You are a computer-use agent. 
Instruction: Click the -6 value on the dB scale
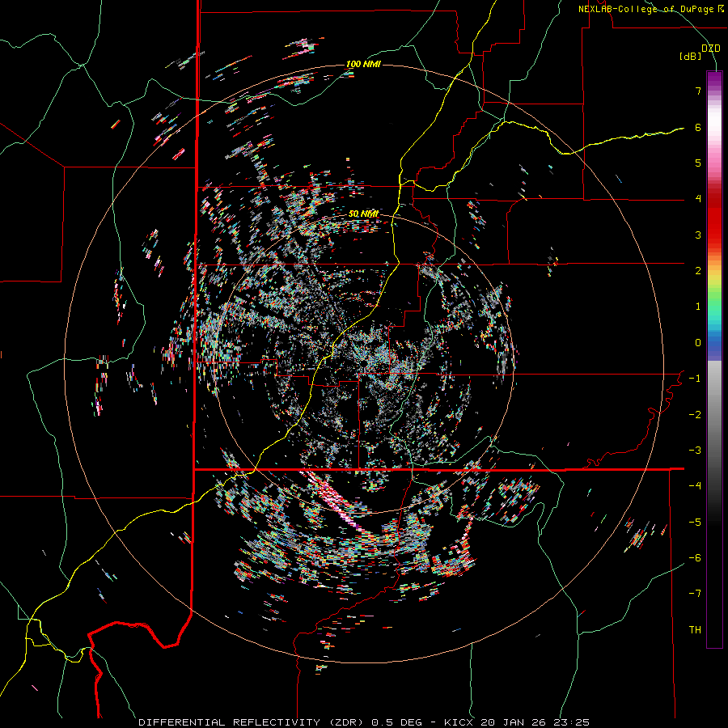695,558
